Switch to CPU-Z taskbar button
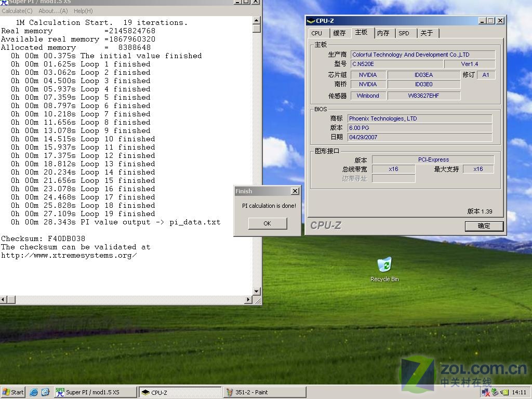The image size is (532, 399). coord(180,392)
